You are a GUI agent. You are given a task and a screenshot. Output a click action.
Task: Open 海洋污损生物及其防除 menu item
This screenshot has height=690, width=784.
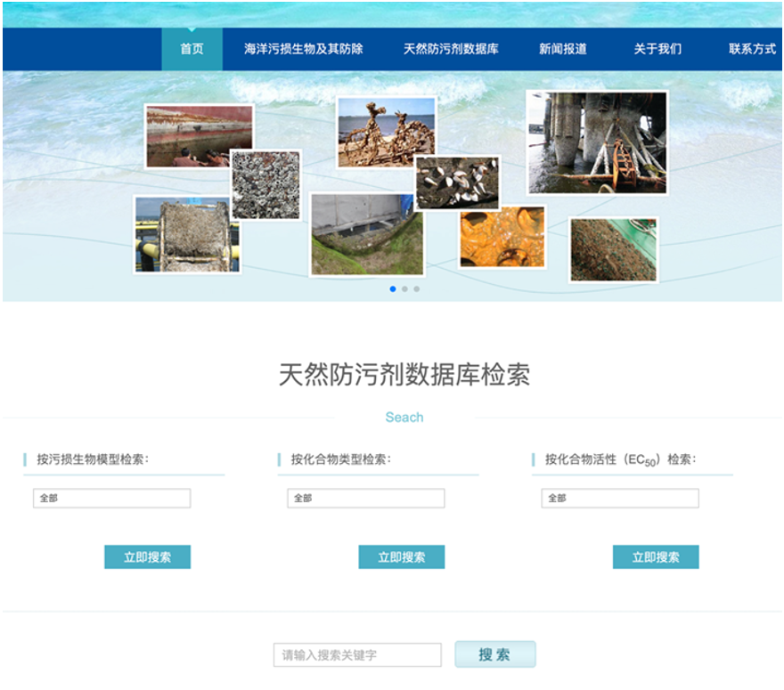(x=303, y=49)
